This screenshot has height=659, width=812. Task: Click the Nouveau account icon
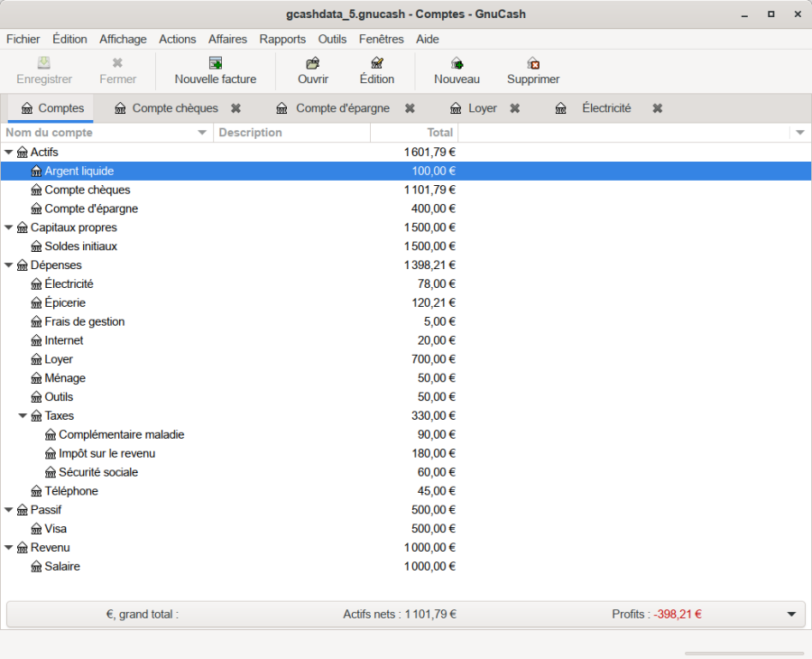point(457,63)
